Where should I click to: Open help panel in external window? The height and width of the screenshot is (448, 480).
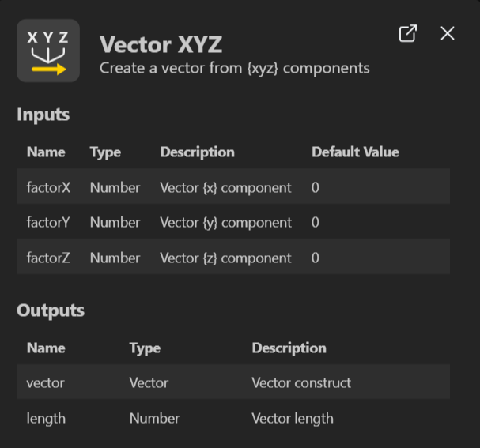(x=407, y=33)
